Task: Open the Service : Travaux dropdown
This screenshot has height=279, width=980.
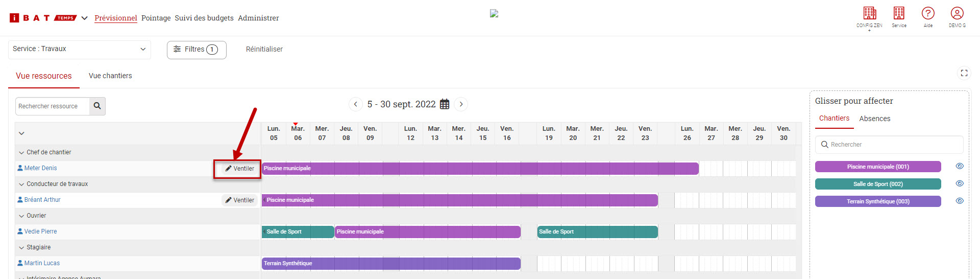Action: pos(80,49)
